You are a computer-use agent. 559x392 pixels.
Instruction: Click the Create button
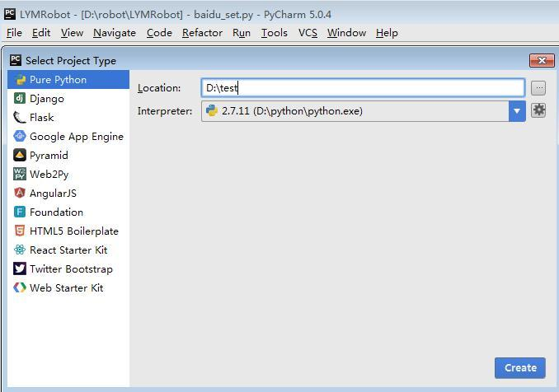coord(520,368)
